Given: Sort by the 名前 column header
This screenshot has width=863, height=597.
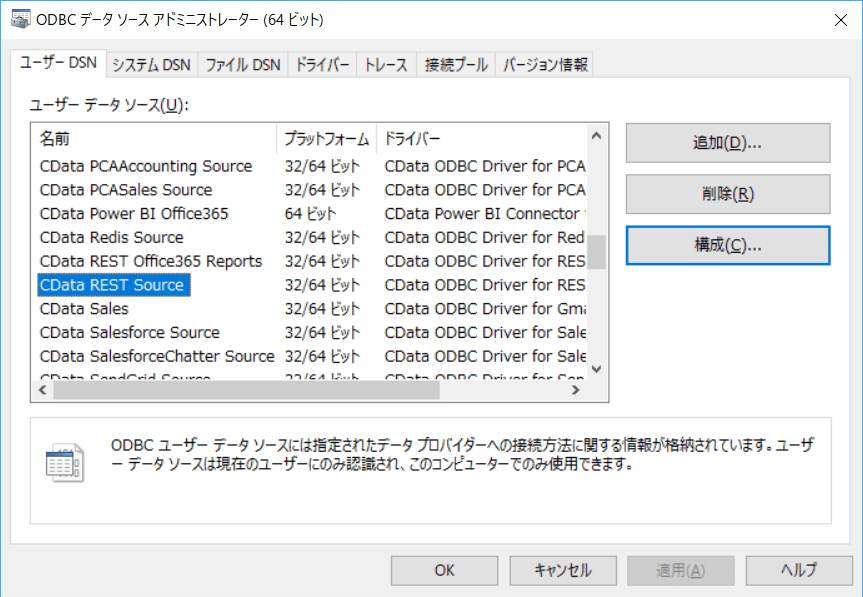Looking at the screenshot, I should pyautogui.click(x=154, y=139).
